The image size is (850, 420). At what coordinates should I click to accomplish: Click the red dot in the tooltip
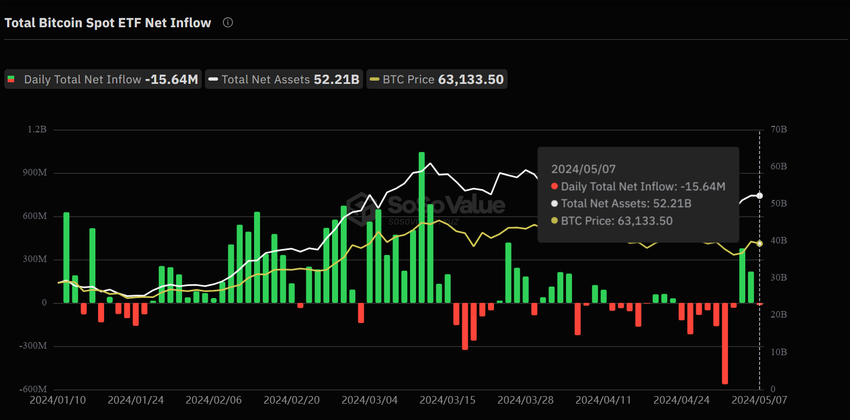(554, 186)
